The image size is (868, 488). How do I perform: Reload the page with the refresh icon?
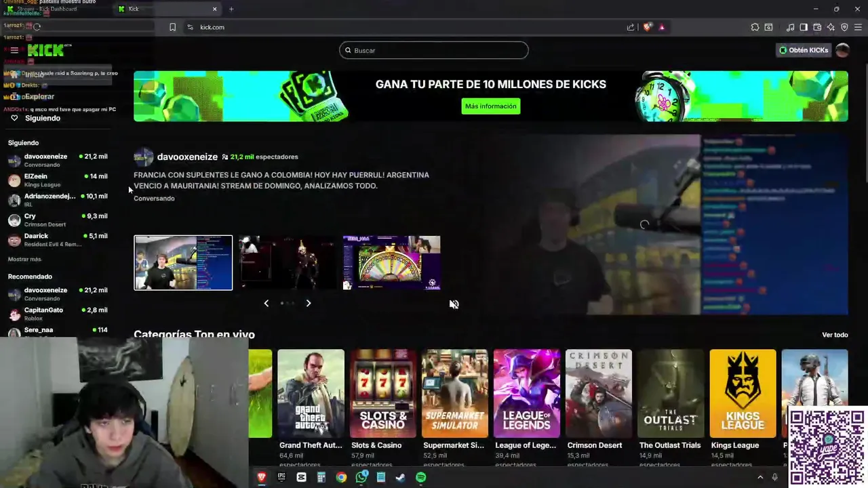tap(37, 27)
